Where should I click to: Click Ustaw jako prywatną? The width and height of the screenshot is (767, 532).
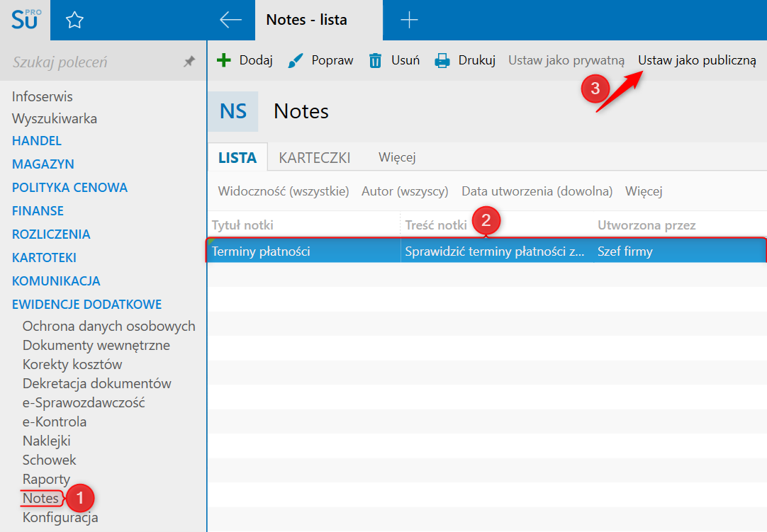click(566, 60)
